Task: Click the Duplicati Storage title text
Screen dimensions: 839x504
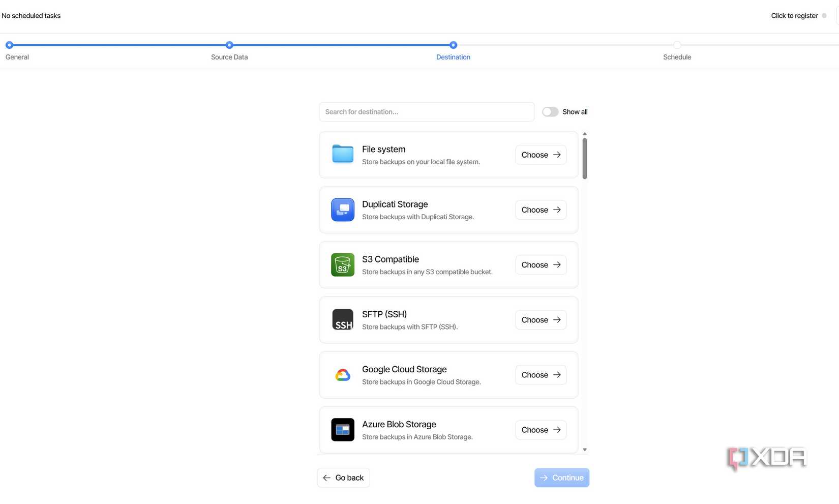Action: [395, 204]
